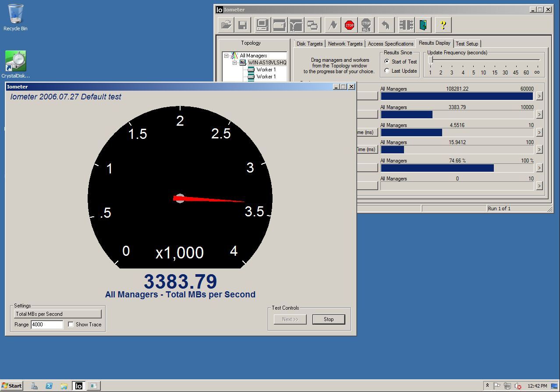Open Windows Explorer from the taskbar
Image resolution: width=560 pixels, height=392 pixels.
click(x=64, y=386)
